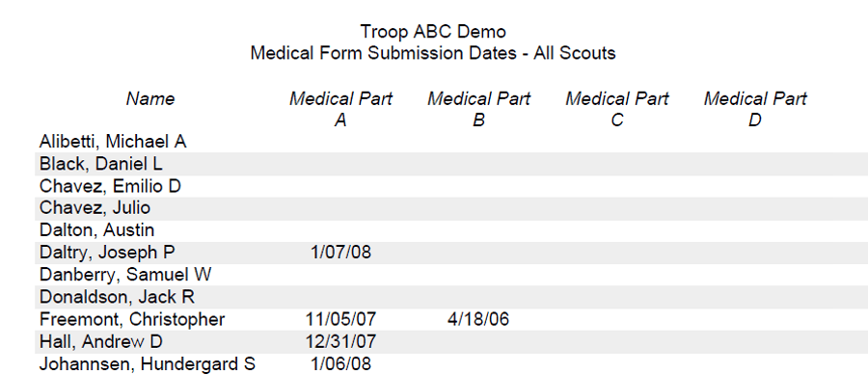Click the 12/31/07 date for Hall

click(341, 341)
